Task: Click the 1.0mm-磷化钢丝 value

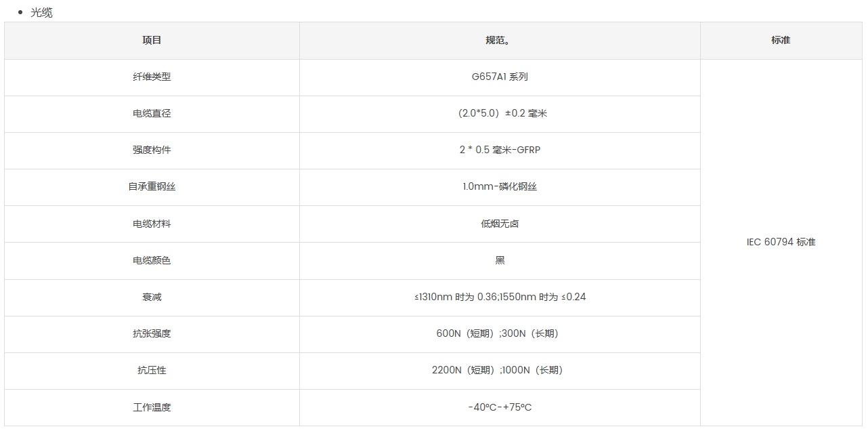Action: [x=500, y=187]
